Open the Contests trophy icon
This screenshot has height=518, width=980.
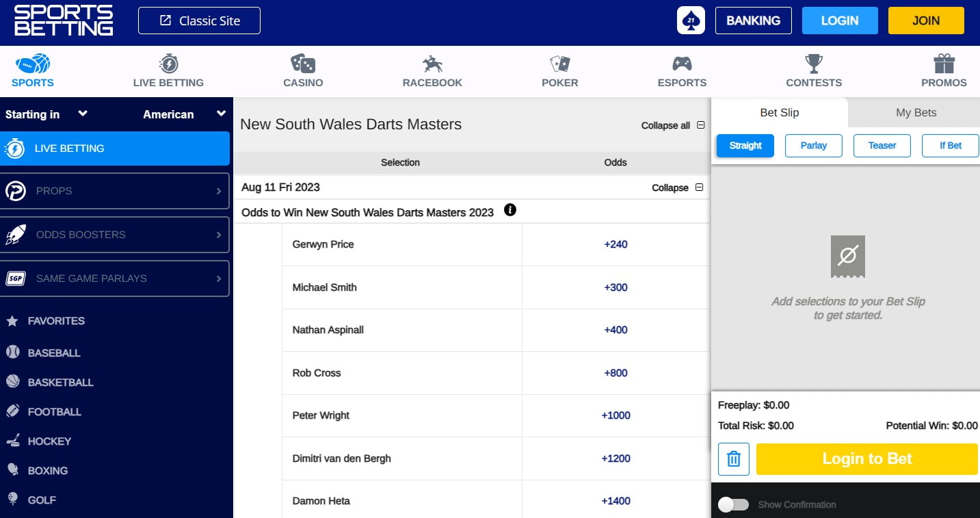(814, 64)
